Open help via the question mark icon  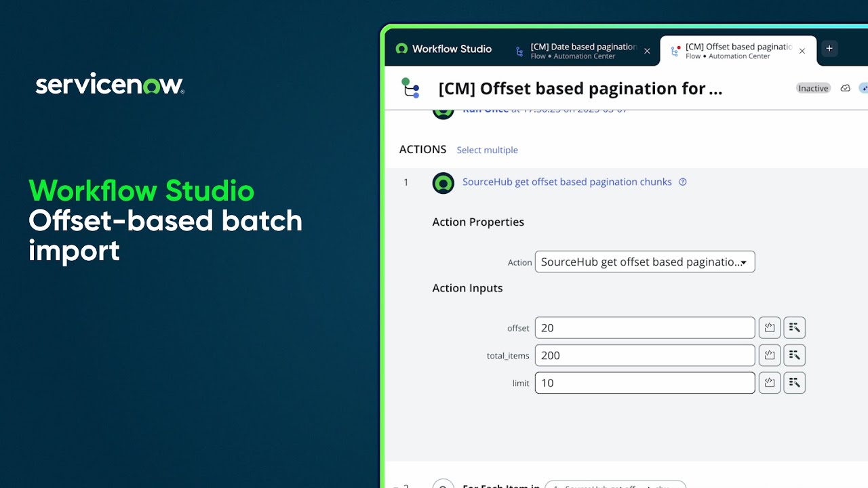pos(683,182)
